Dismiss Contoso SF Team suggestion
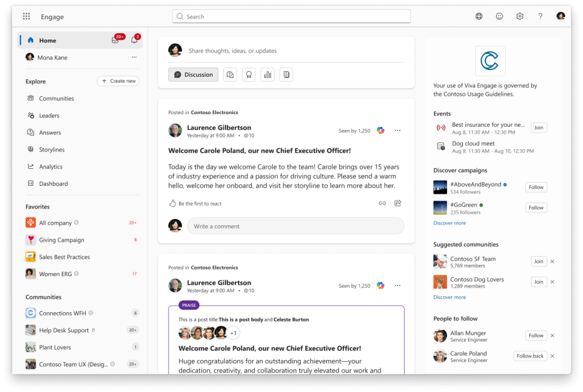 click(x=553, y=261)
